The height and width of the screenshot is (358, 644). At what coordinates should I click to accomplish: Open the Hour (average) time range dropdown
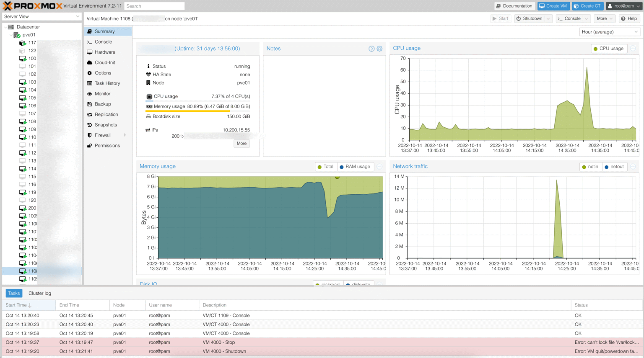pyautogui.click(x=609, y=32)
